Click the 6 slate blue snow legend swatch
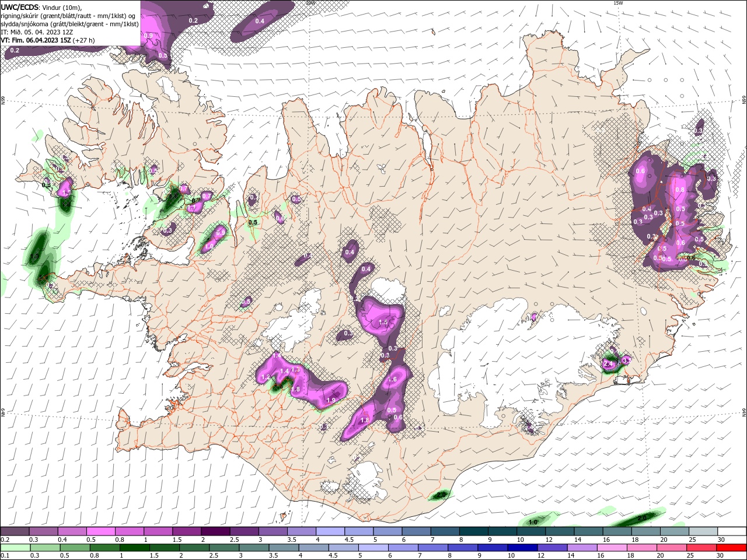Viewport: 747px width, 560px height. pos(417,531)
